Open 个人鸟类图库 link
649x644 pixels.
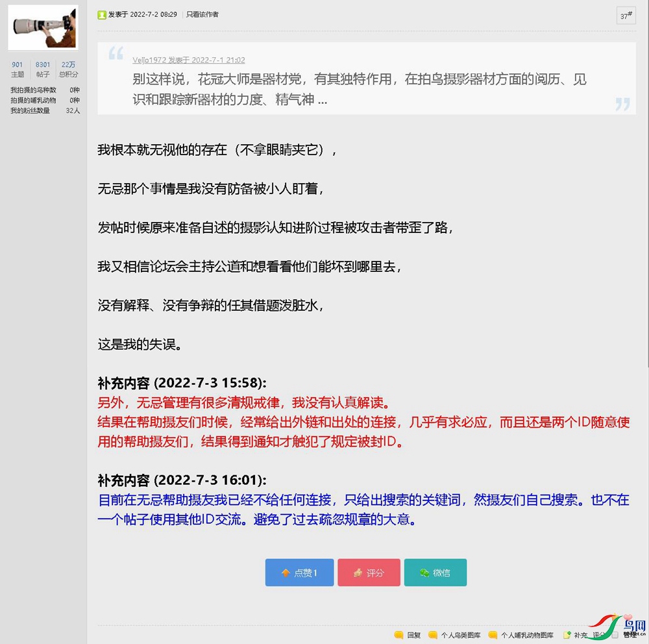pyautogui.click(x=461, y=635)
